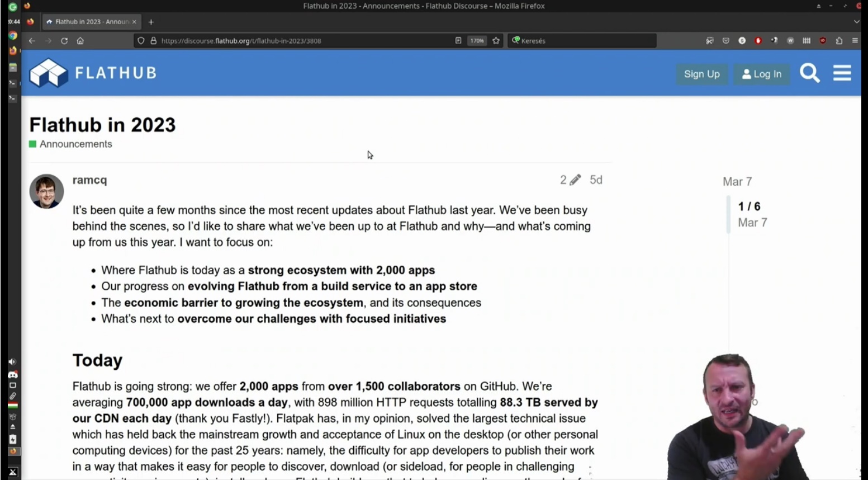The width and height of the screenshot is (868, 480).
Task: Open the Firefox hamburger application menu
Action: (855, 41)
